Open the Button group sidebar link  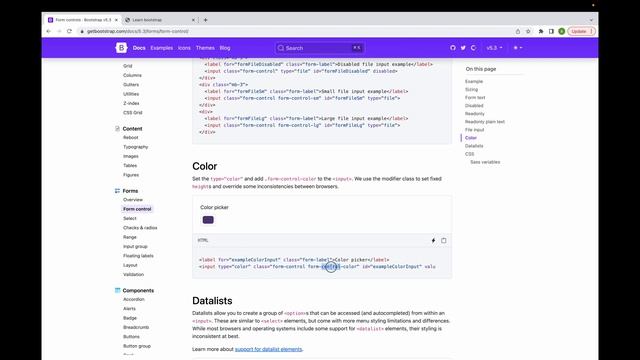[137, 346]
